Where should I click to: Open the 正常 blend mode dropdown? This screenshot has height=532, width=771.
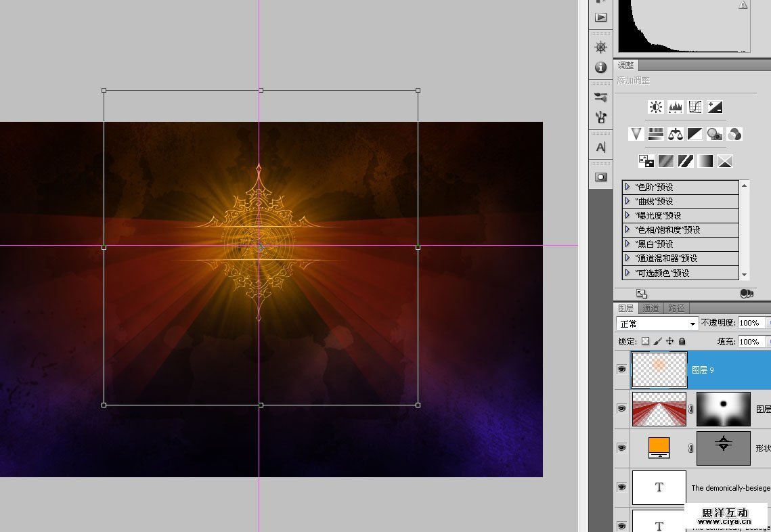657,324
